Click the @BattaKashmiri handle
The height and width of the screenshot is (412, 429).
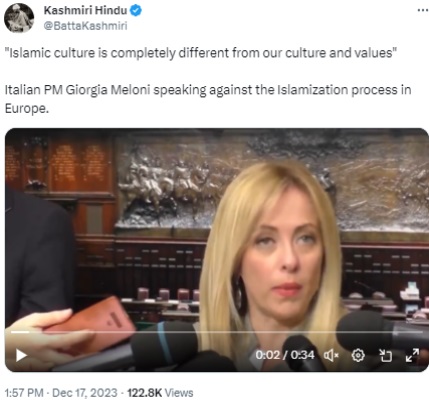85,26
